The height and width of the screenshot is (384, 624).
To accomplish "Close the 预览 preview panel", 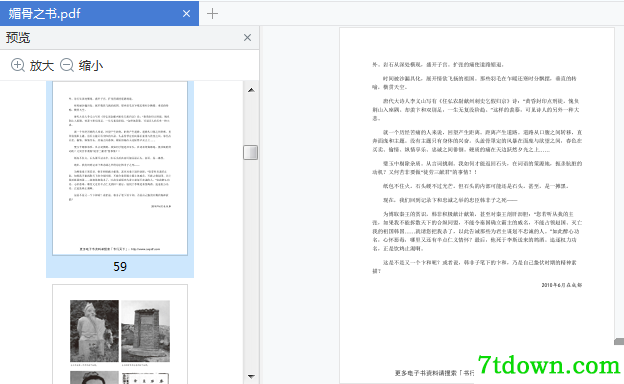I will pyautogui.click(x=248, y=37).
